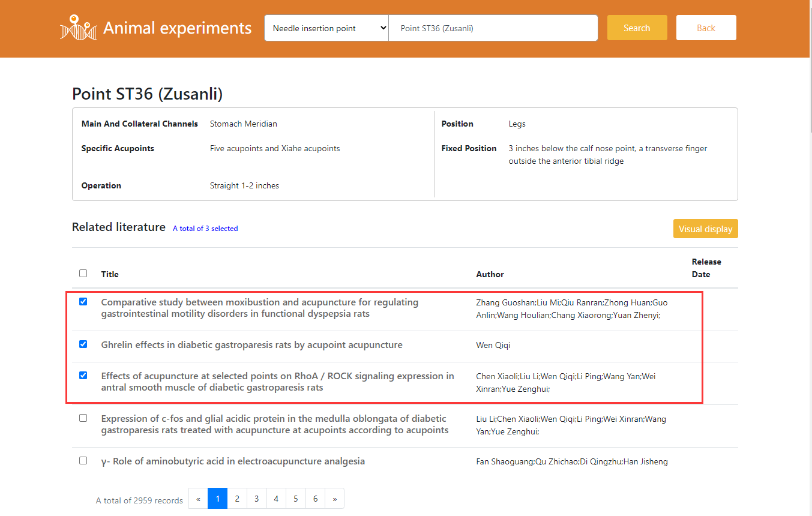The height and width of the screenshot is (516, 812).
Task: Click the Animal experiments DNA logo icon
Action: click(78, 28)
